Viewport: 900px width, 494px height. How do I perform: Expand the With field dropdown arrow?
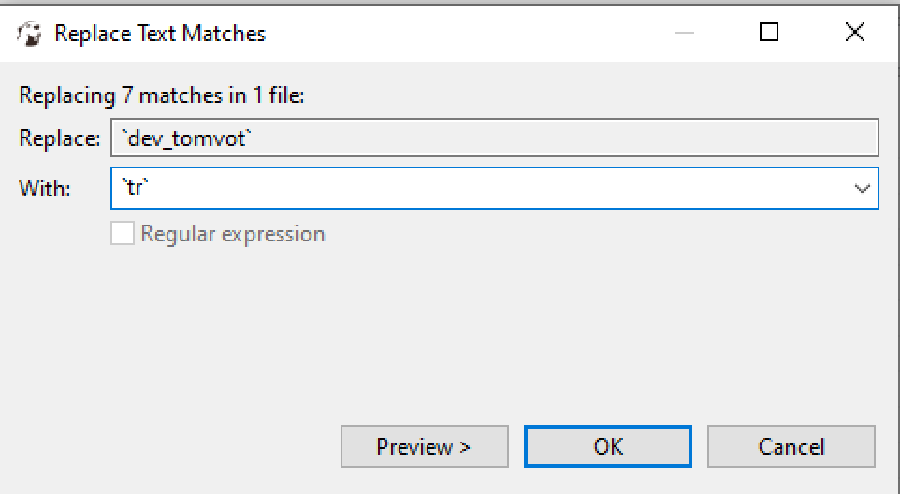point(862,188)
